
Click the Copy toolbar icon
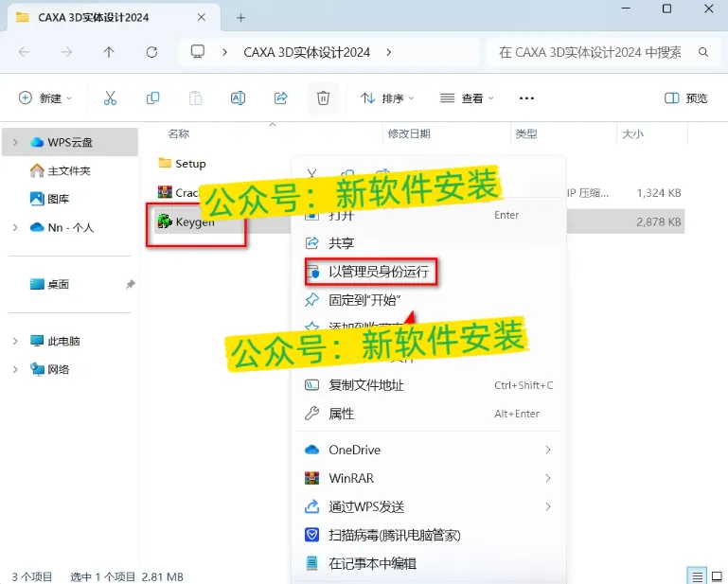coord(152,97)
